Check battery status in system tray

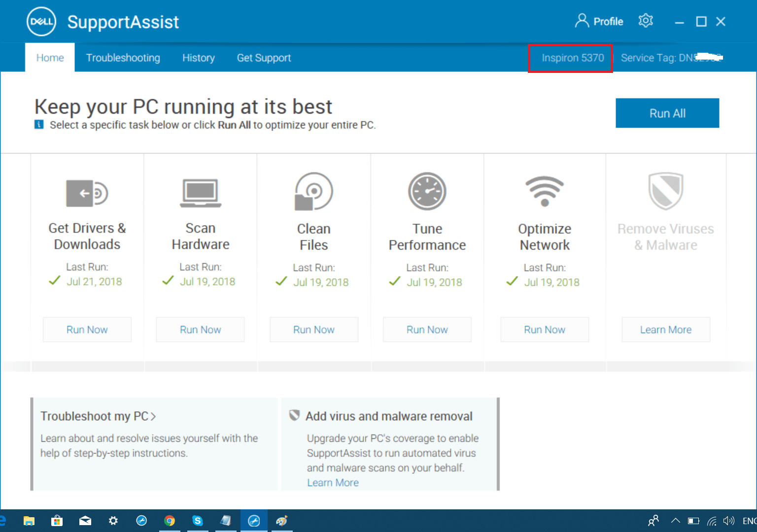tap(693, 521)
